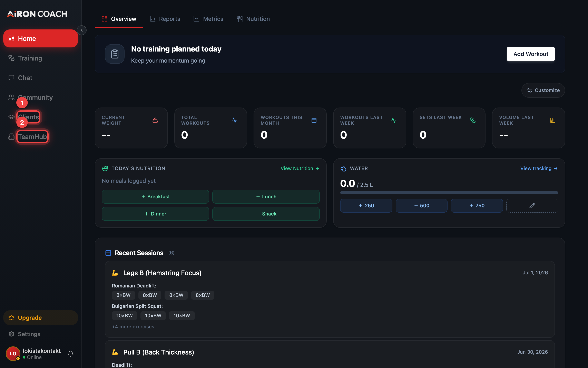The image size is (588, 368).
Task: Click the Recent Sessions calendar icon
Action: pos(108,253)
